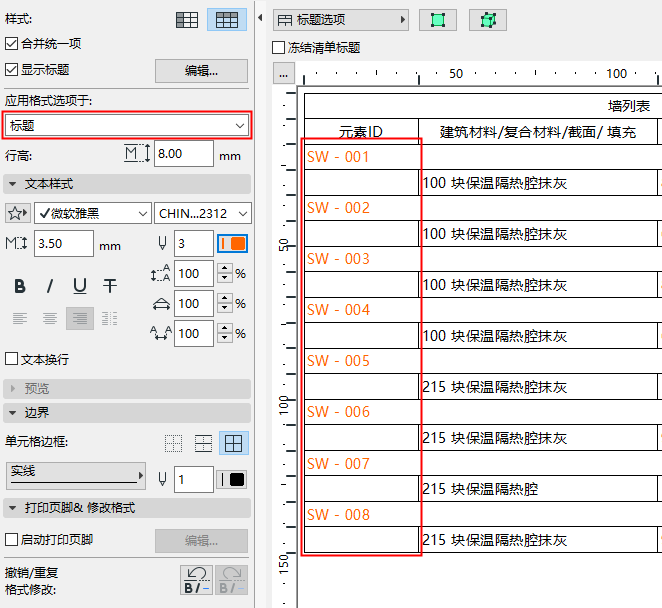Apply justified text alignment
Viewport: 662px width, 608px height.
110,318
